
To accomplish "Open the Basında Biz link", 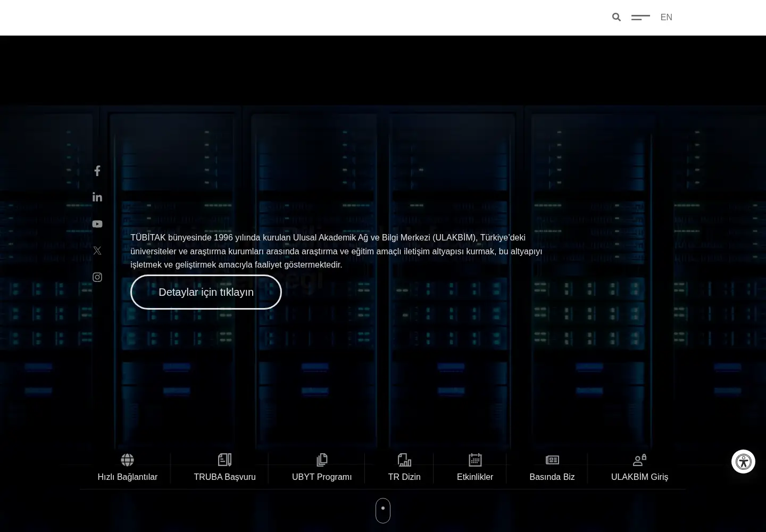I will click(552, 477).
